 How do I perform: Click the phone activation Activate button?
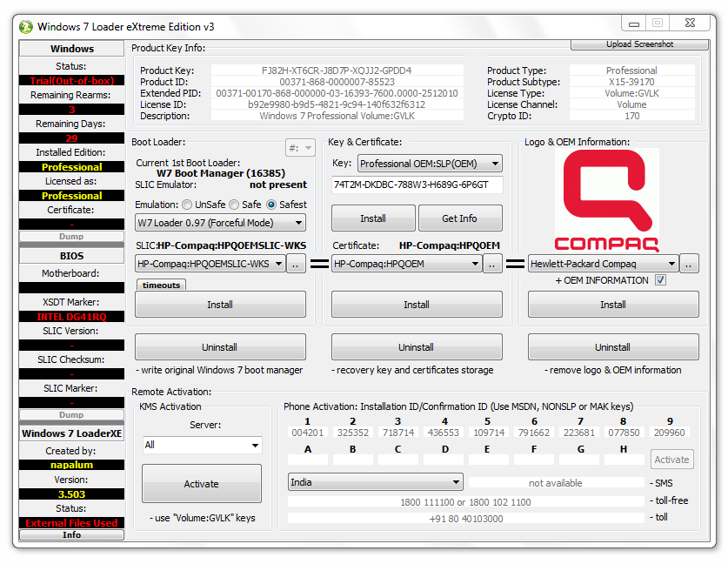671,460
